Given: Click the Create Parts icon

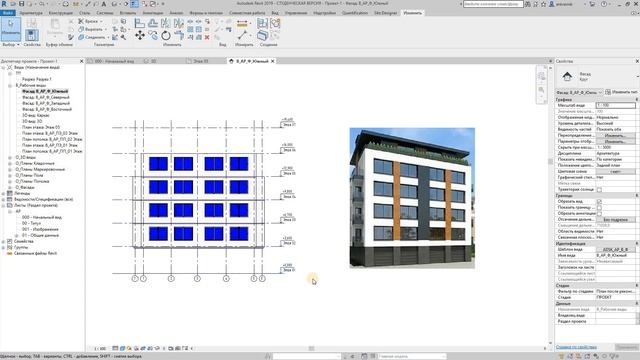Looking at the screenshot, I should [262, 36].
